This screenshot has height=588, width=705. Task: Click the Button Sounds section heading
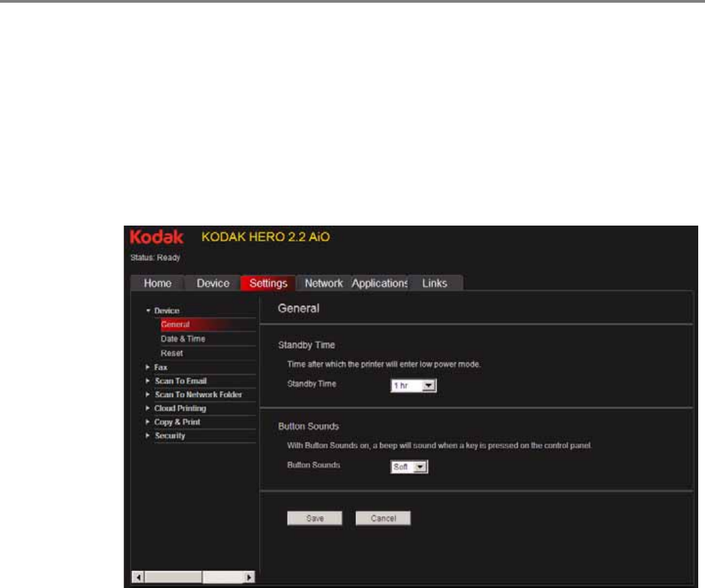308,426
